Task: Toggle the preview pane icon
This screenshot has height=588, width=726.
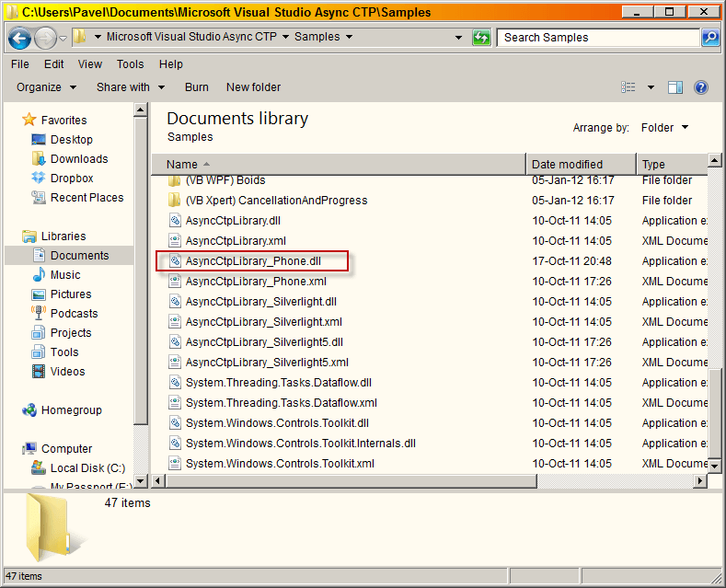Action: click(x=675, y=87)
